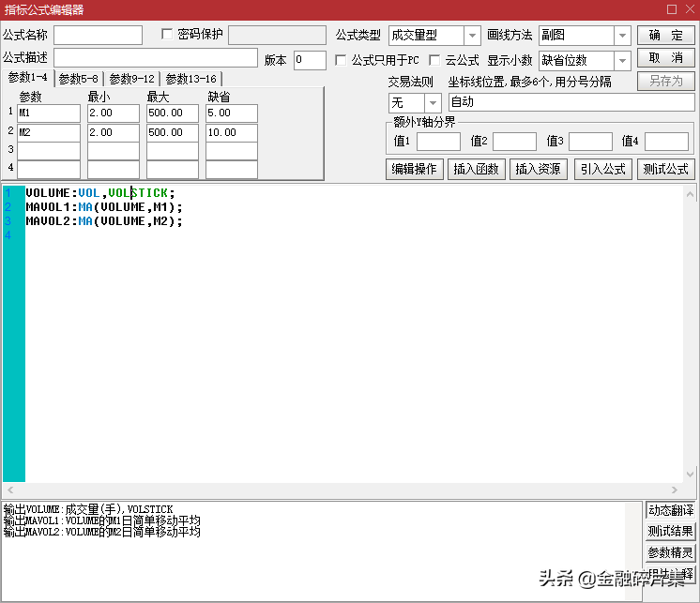
Task: Switch to the 参数13-16 tab
Action: click(191, 79)
